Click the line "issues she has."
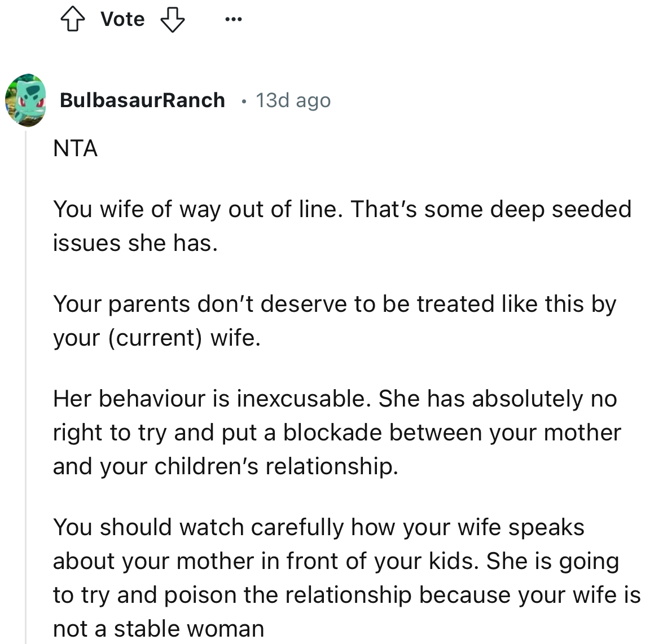Screen dimensions: 663x644 tap(135, 243)
